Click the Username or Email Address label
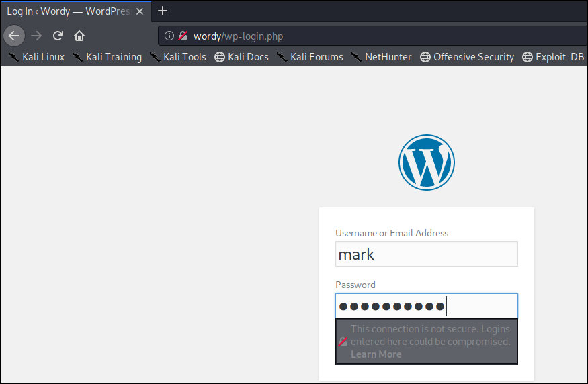Screen dimensions: 588x384 click(x=392, y=233)
